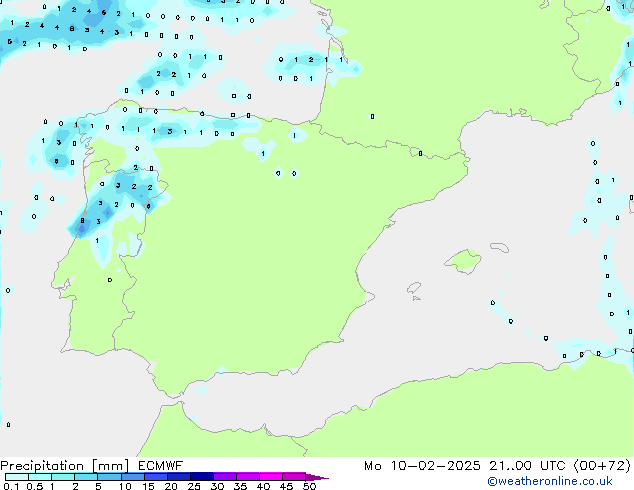This screenshot has height=490, width=634.
Task: Select the 1–2 mm legend color box
Action: tap(63, 477)
